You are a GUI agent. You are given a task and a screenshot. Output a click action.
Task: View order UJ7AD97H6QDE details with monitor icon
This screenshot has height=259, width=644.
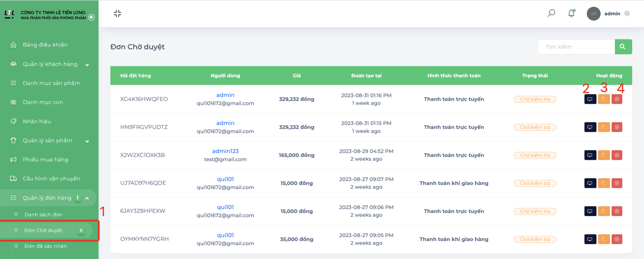coord(590,183)
